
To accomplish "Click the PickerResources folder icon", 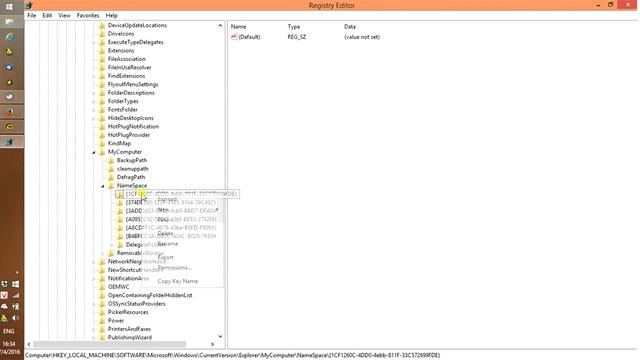I will 102,312.
